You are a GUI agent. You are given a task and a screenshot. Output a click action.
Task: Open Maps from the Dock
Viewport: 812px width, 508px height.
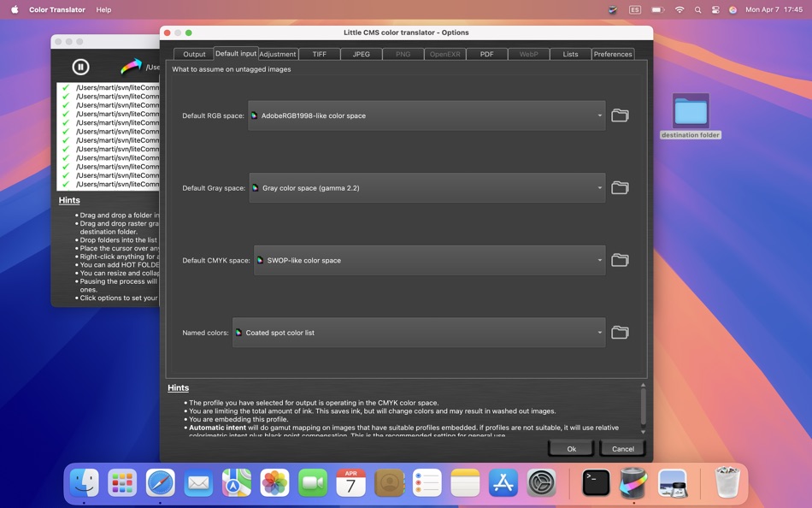click(237, 483)
